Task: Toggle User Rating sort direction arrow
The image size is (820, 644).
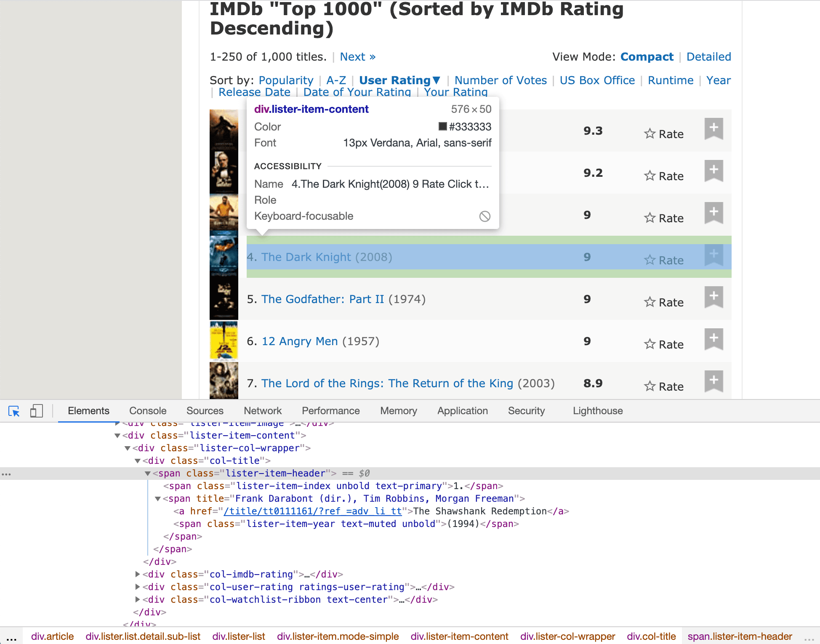Action: tap(437, 80)
